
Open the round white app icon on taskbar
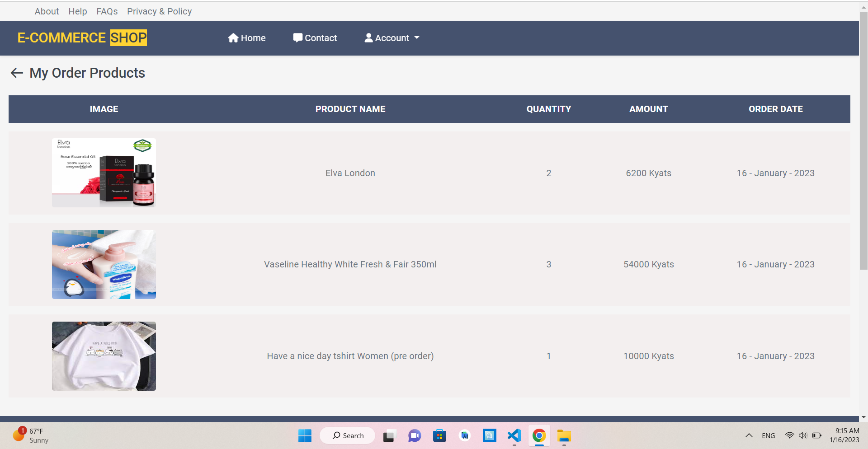[465, 436]
